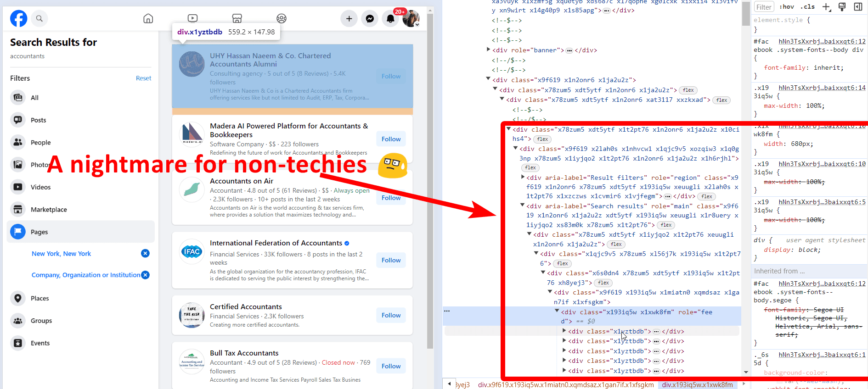
Task: Select the Videos filter
Action: [x=81, y=187]
